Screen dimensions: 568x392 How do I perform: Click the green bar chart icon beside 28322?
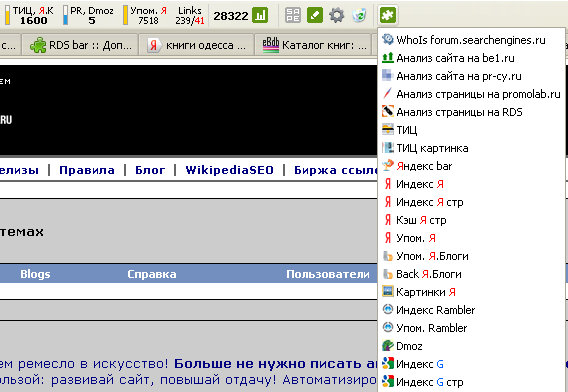(x=260, y=15)
